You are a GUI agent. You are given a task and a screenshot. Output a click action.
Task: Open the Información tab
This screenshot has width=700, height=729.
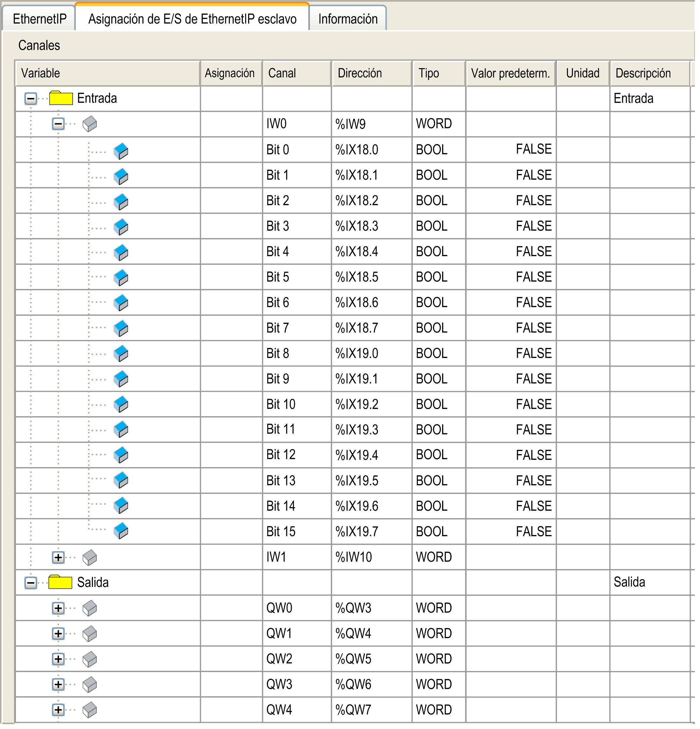point(347,19)
